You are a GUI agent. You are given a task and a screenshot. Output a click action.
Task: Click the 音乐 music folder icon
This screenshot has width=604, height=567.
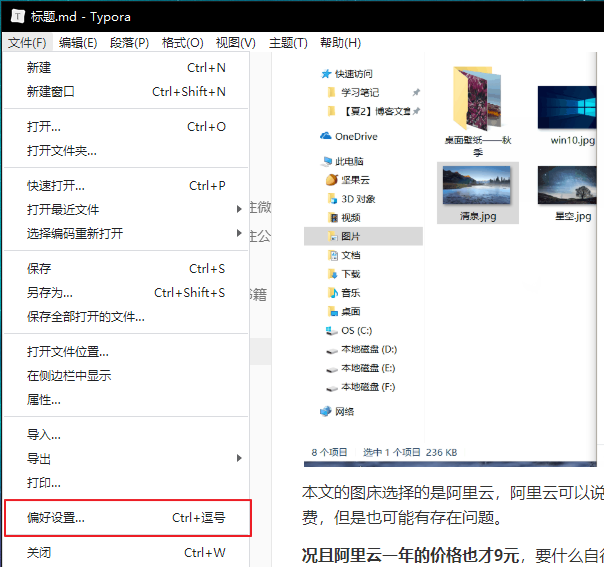point(332,292)
